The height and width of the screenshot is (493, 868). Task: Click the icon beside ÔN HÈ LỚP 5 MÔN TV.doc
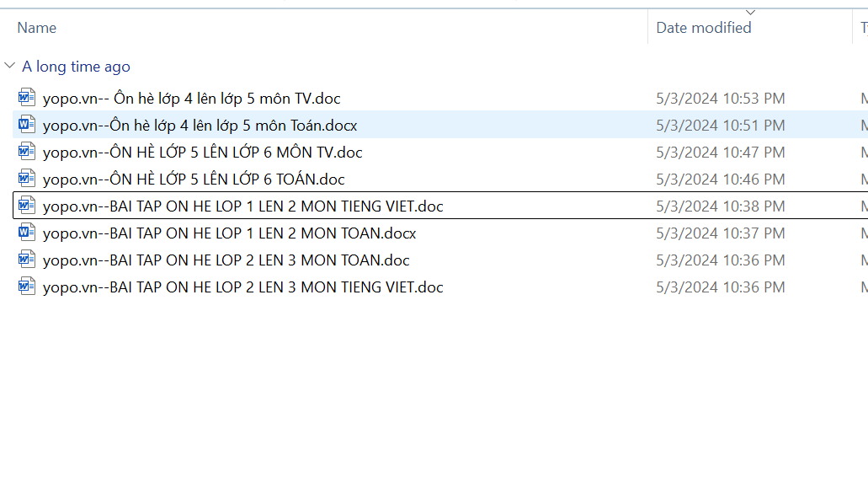point(27,153)
